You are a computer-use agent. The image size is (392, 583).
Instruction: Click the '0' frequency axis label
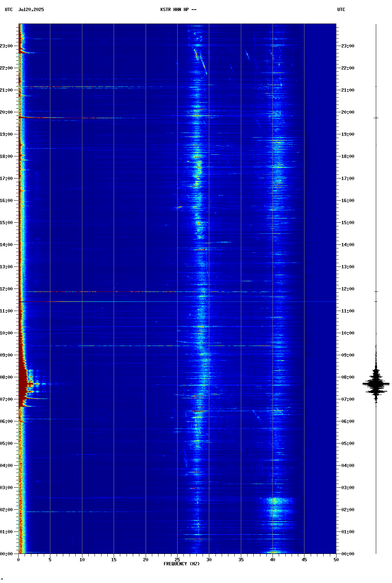[x=18, y=560]
